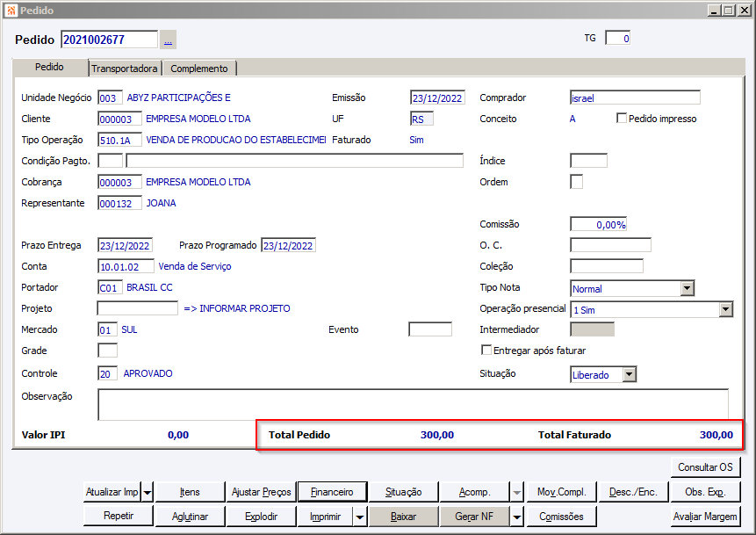Click the Cliente code field
756x535 pixels.
click(x=119, y=119)
